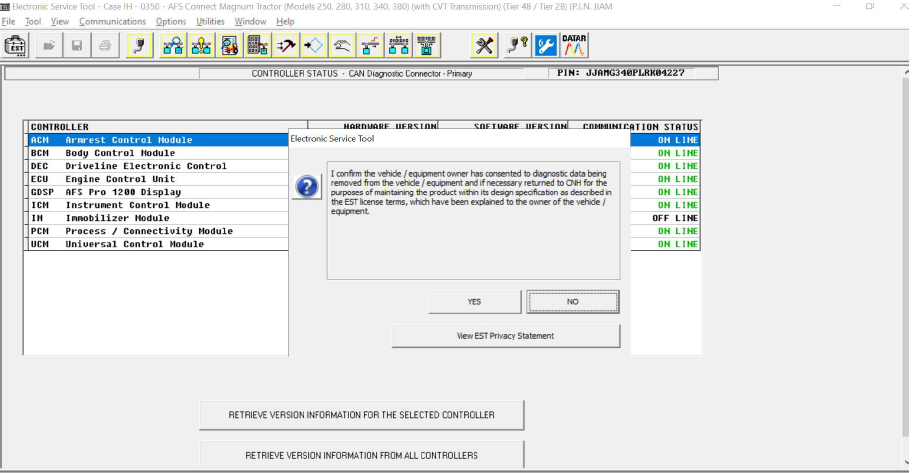Click the controller download chip icon
Screen dimensions: 912x473
[427, 45]
